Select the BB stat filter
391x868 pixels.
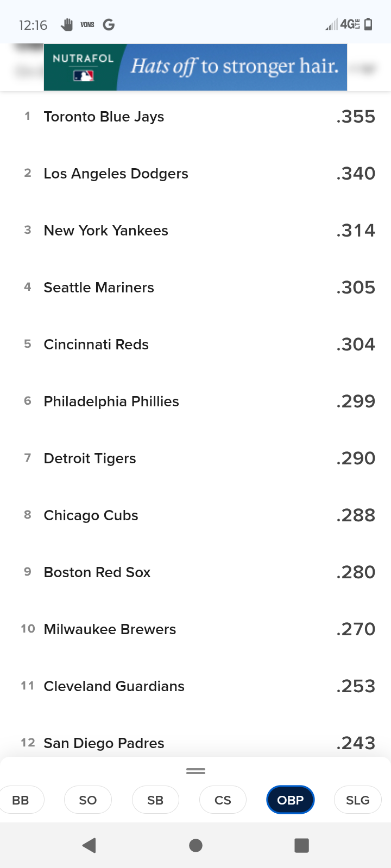point(21,800)
